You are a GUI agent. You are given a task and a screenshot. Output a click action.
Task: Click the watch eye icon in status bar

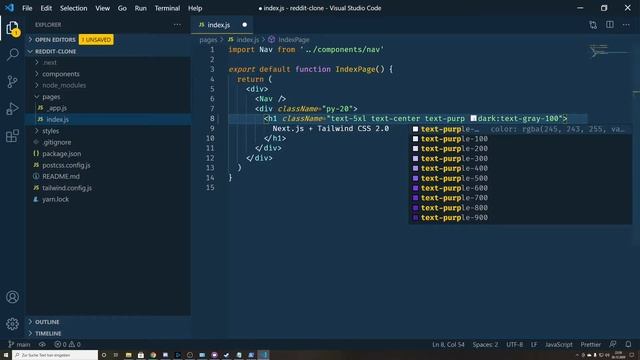coord(42,344)
